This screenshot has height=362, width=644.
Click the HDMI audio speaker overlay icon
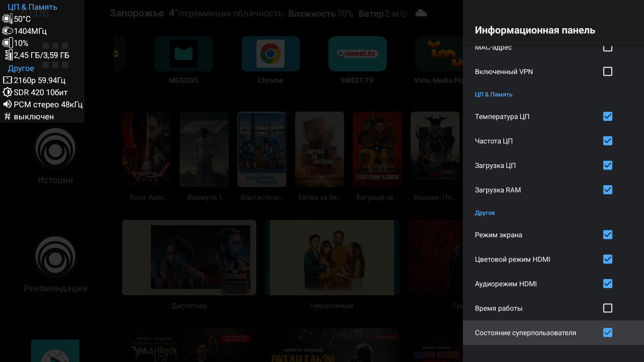[x=7, y=105]
